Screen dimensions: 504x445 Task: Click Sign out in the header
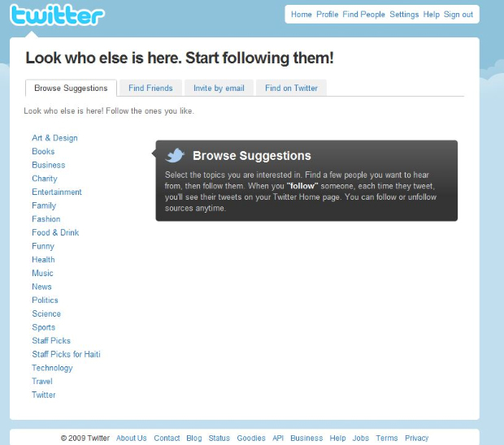(458, 15)
